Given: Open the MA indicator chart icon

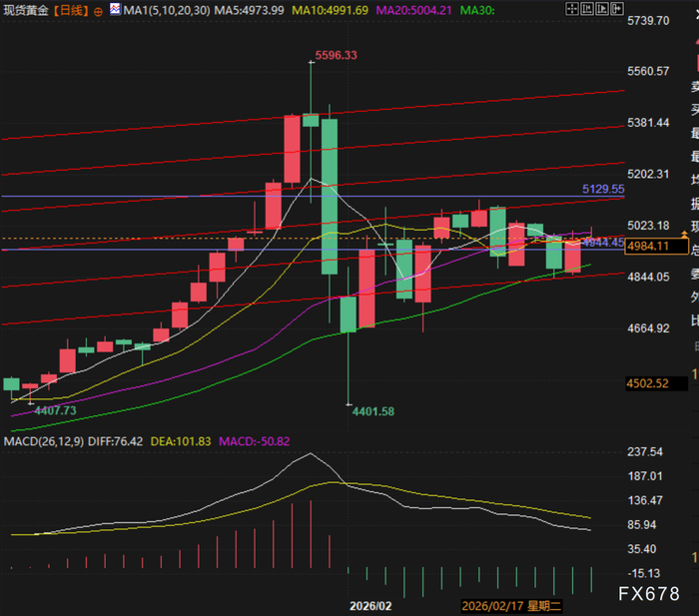Looking at the screenshot, I should click(x=115, y=8).
